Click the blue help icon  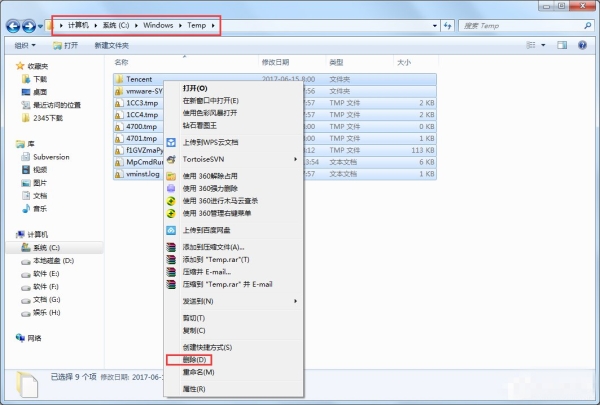pyautogui.click(x=582, y=45)
